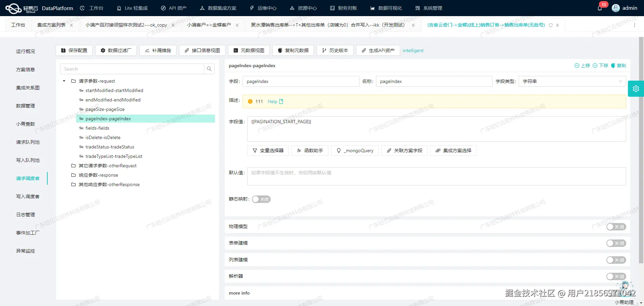The image size is (644, 306).
Task: Turn on the 解析器 switch
Action: pos(616,276)
